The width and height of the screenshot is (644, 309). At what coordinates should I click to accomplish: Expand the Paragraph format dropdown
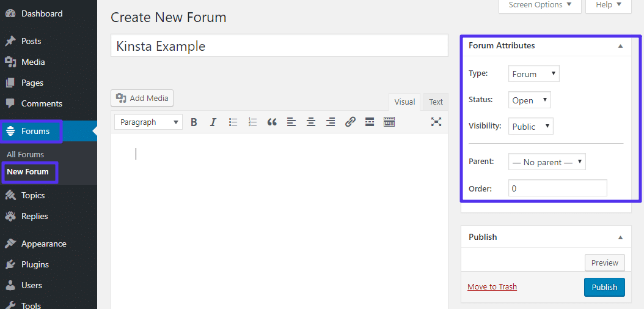click(148, 122)
